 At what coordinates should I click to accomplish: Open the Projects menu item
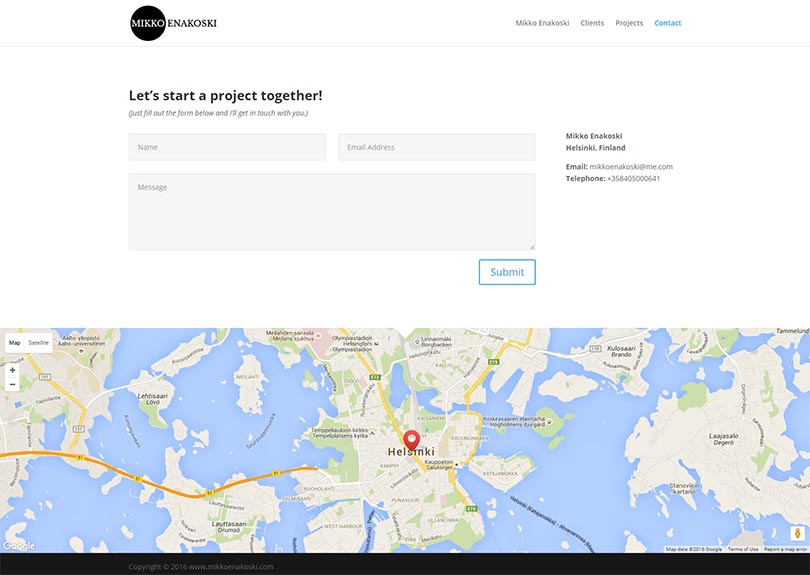[x=629, y=23]
